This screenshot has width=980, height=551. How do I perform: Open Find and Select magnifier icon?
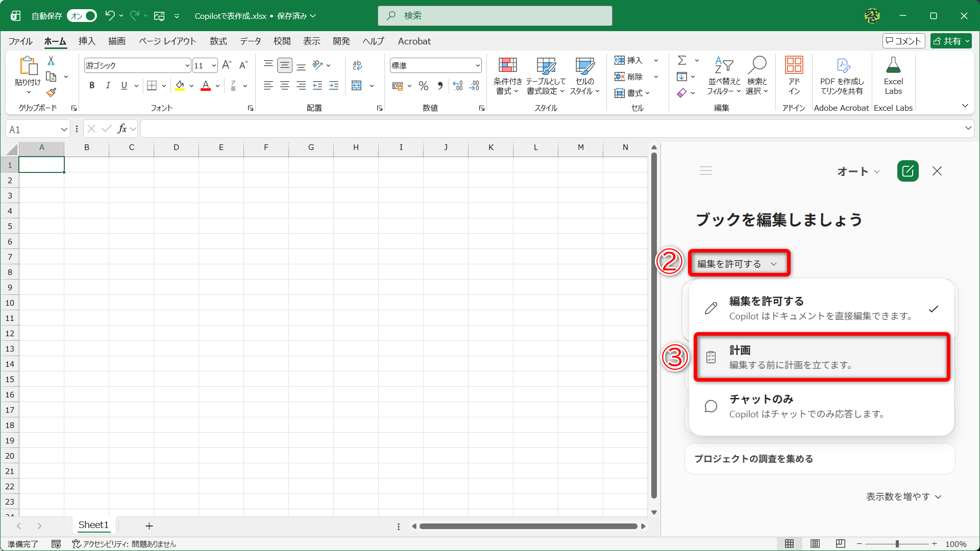tap(757, 65)
